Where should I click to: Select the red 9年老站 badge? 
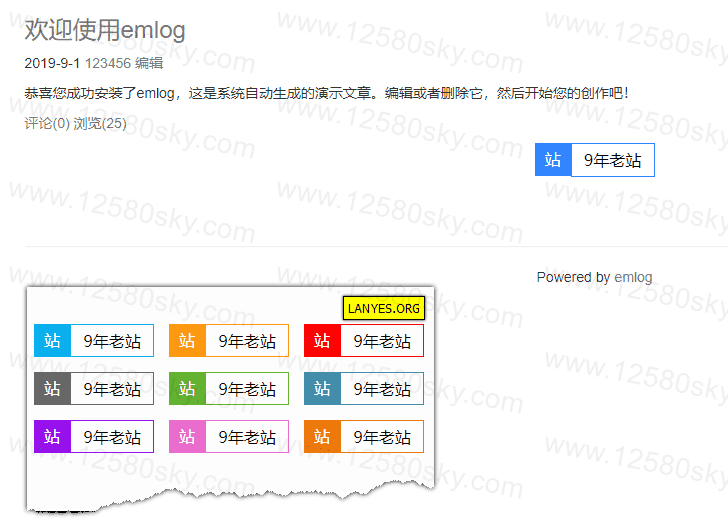coord(364,341)
